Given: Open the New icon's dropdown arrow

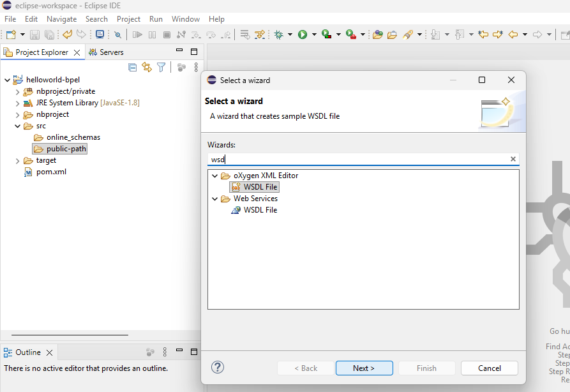Looking at the screenshot, I should point(22,34).
